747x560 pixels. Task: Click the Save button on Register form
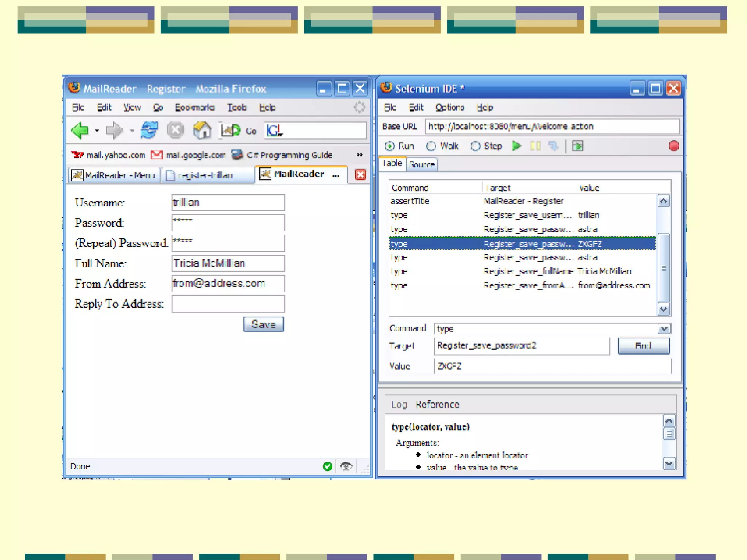click(263, 324)
